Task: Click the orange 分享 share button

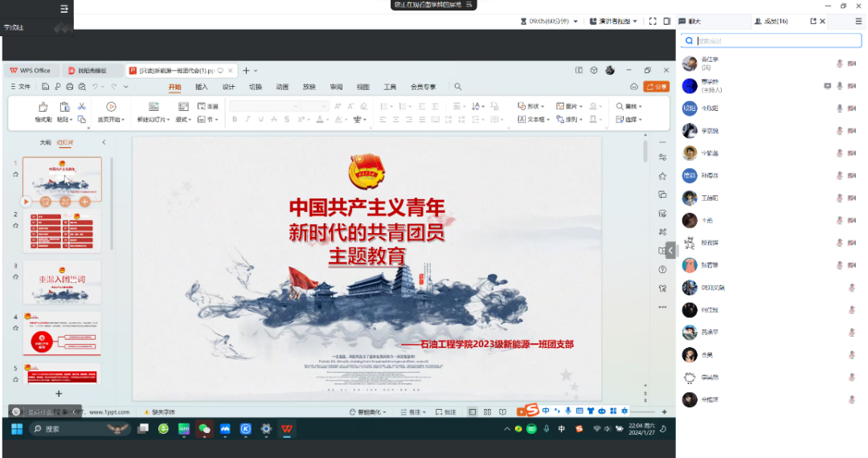Action: 656,87
